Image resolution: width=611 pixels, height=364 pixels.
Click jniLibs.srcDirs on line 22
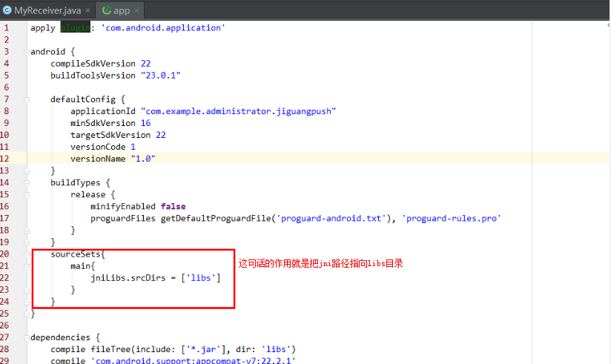[x=128, y=278]
